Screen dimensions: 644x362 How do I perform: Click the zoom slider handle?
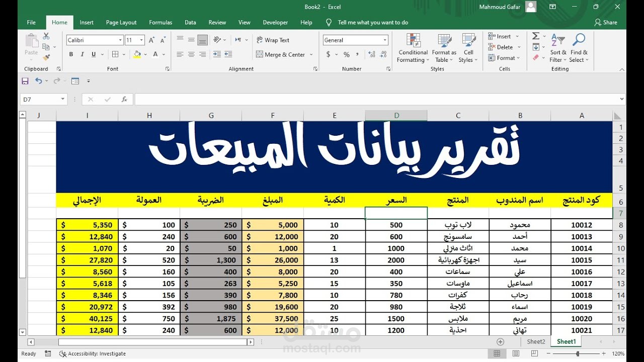coord(578,353)
